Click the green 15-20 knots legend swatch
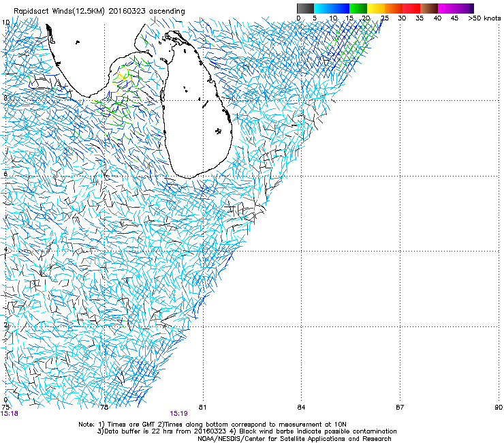Viewport: 504px width, 443px height. coord(358,8)
